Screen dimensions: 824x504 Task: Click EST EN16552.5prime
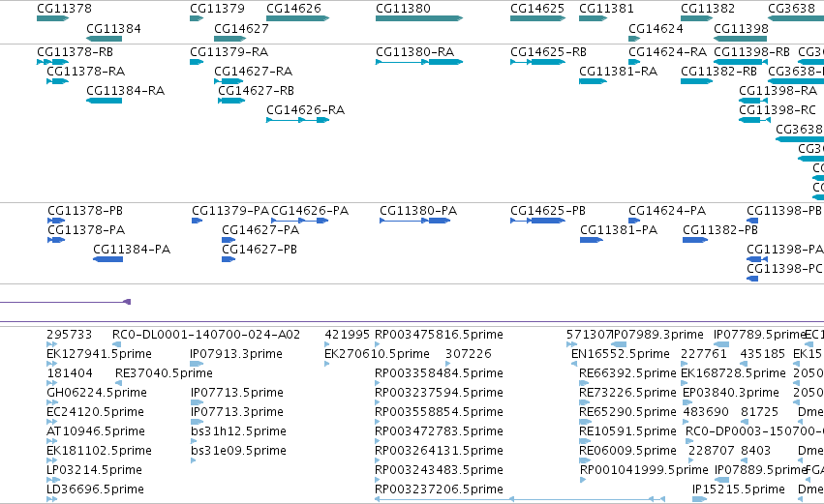coord(621,354)
